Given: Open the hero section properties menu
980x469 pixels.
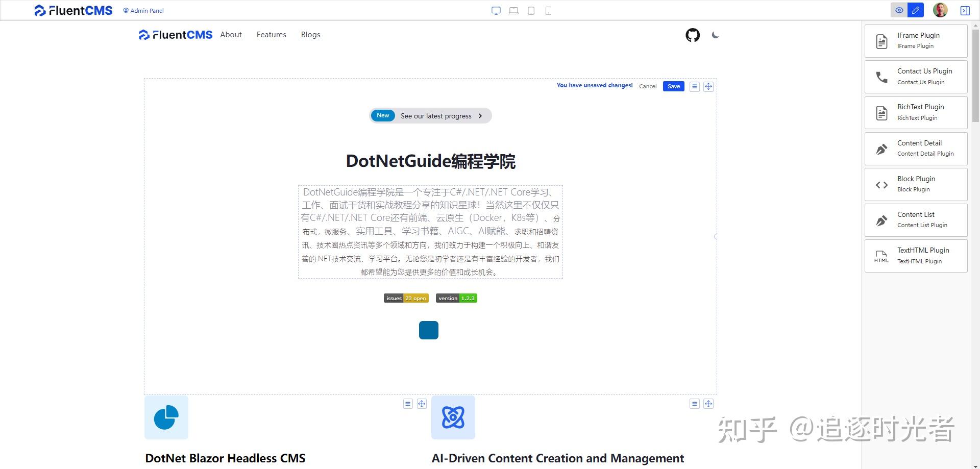Looking at the screenshot, I should click(x=694, y=86).
